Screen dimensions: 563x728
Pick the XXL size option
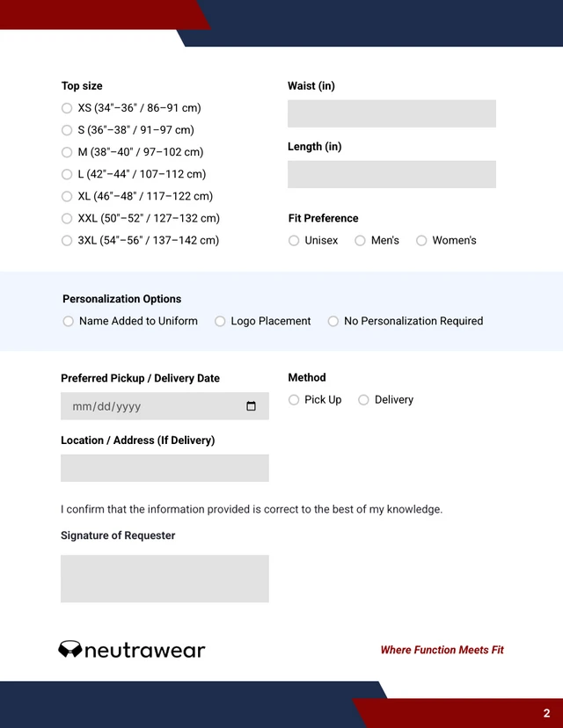[67, 218]
